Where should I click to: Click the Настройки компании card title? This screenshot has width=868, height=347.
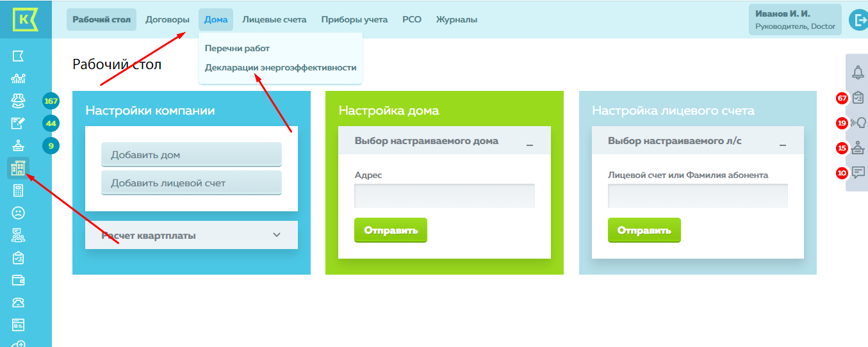(x=150, y=111)
